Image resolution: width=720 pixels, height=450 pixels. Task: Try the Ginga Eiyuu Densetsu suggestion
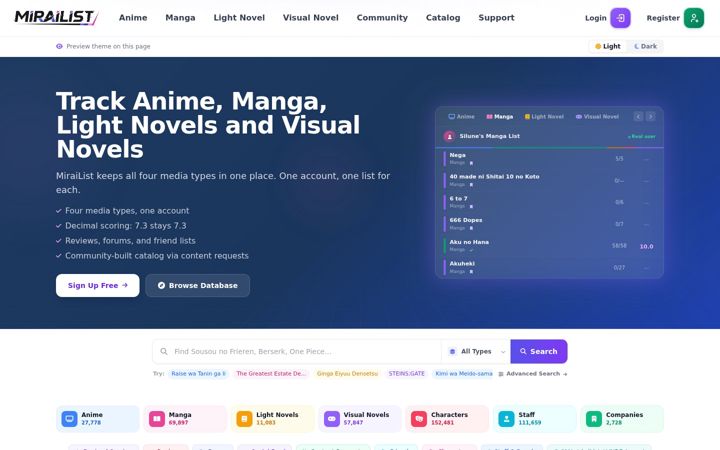[x=347, y=374]
